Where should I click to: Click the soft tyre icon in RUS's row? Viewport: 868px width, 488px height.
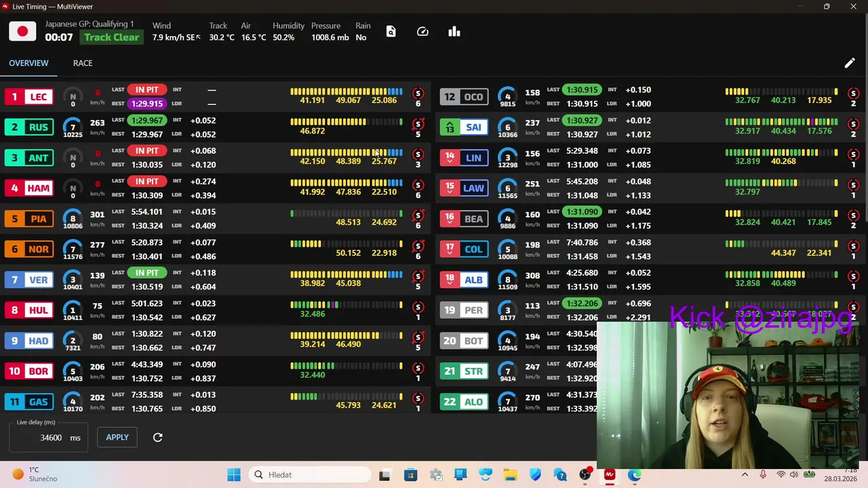pyautogui.click(x=418, y=123)
